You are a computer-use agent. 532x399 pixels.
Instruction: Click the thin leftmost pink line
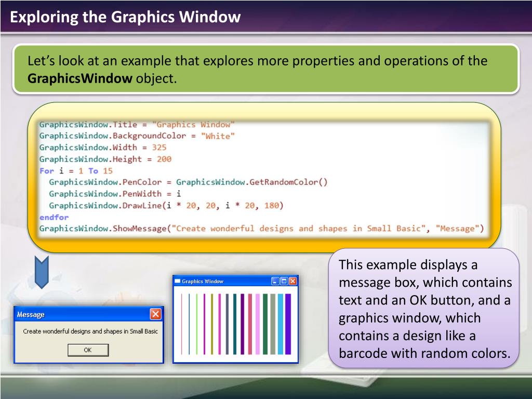click(x=181, y=324)
